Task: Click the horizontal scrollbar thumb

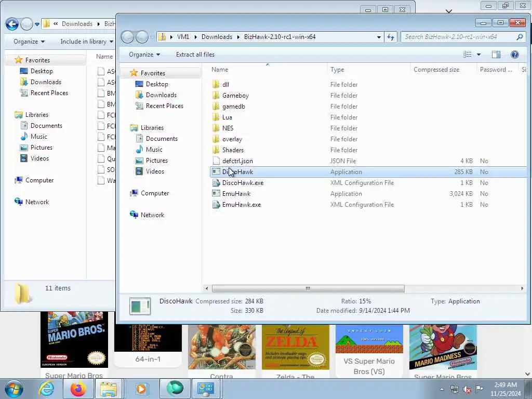Action: (308, 288)
